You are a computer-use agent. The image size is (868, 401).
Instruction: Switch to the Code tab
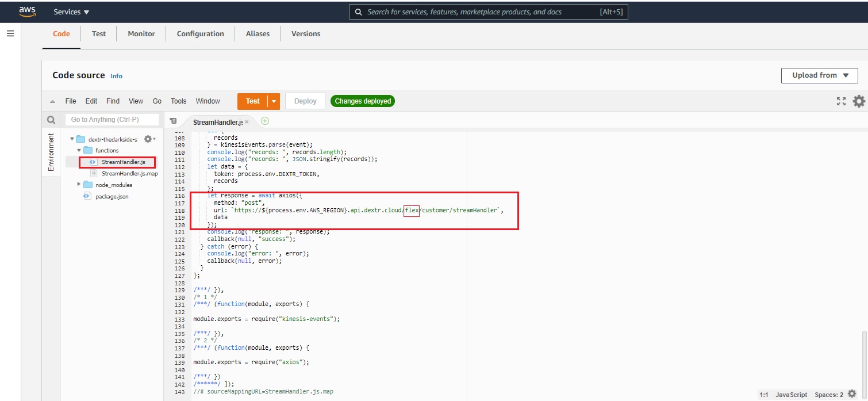(62, 33)
